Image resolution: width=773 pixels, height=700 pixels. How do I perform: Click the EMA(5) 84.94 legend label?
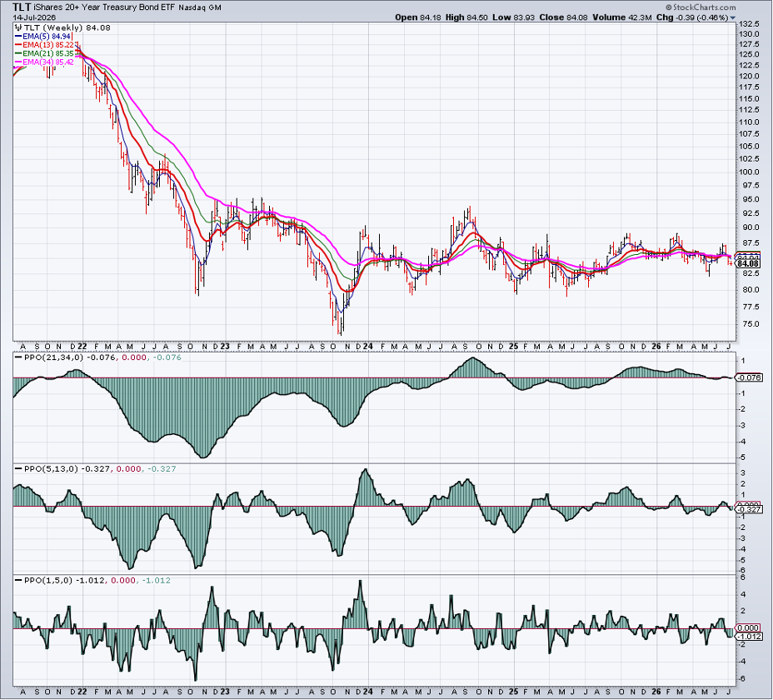pos(47,37)
